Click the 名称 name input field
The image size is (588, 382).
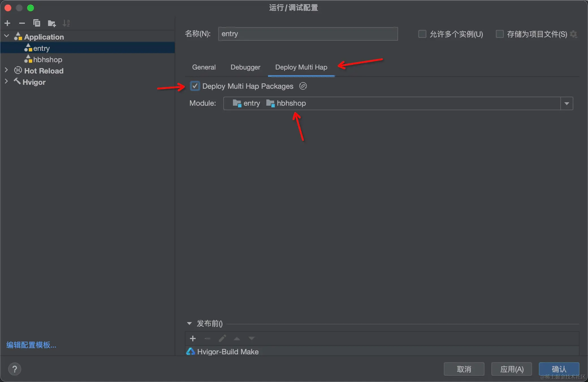tap(308, 34)
